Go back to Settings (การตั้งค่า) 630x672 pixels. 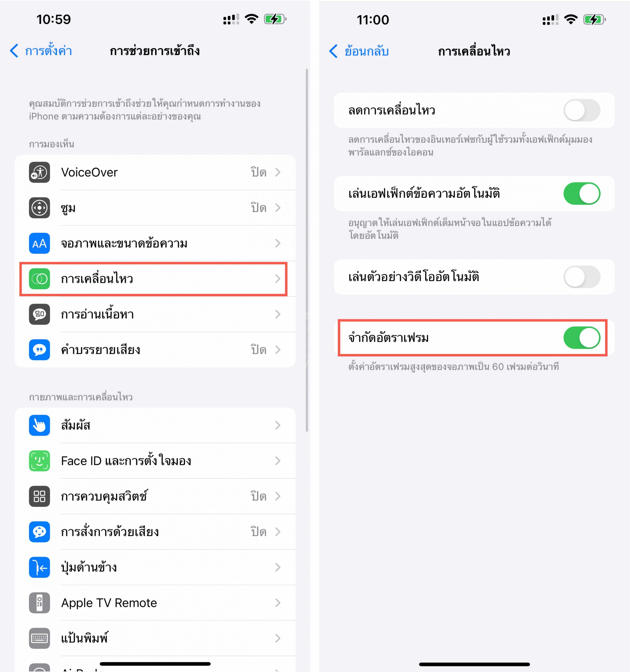41,51
